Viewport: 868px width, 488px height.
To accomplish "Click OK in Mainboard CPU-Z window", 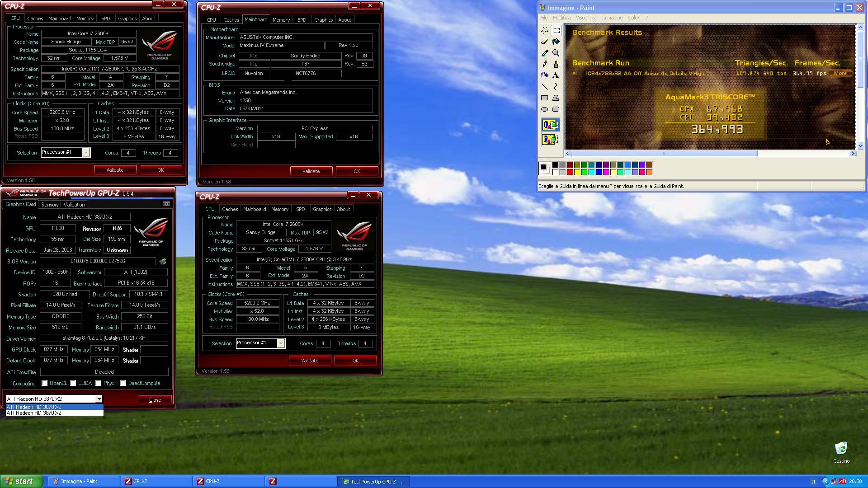I will pyautogui.click(x=357, y=171).
